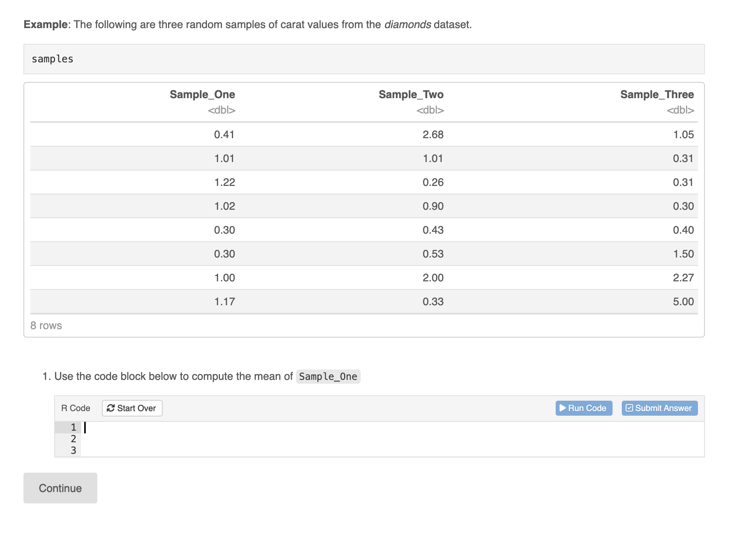Click the play triangle icon on Run Code
756x545 pixels.
(x=563, y=408)
